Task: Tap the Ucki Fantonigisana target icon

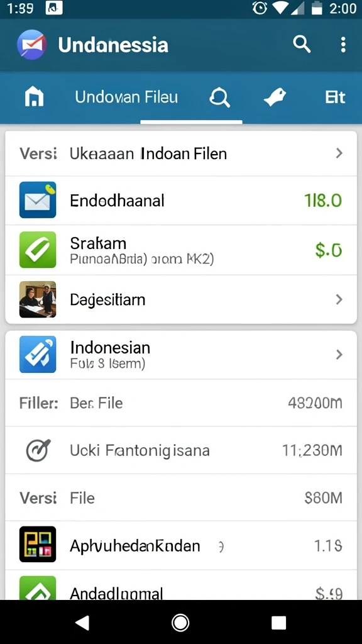Action: pyautogui.click(x=38, y=450)
